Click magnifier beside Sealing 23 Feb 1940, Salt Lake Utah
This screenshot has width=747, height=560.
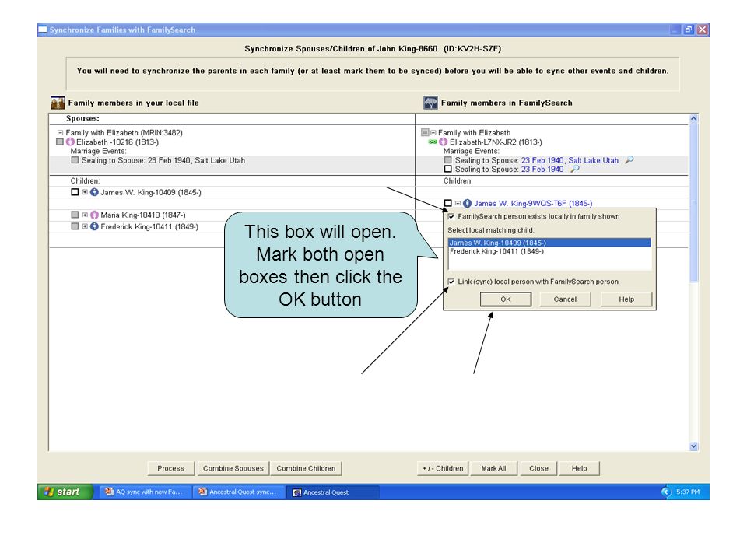point(630,160)
